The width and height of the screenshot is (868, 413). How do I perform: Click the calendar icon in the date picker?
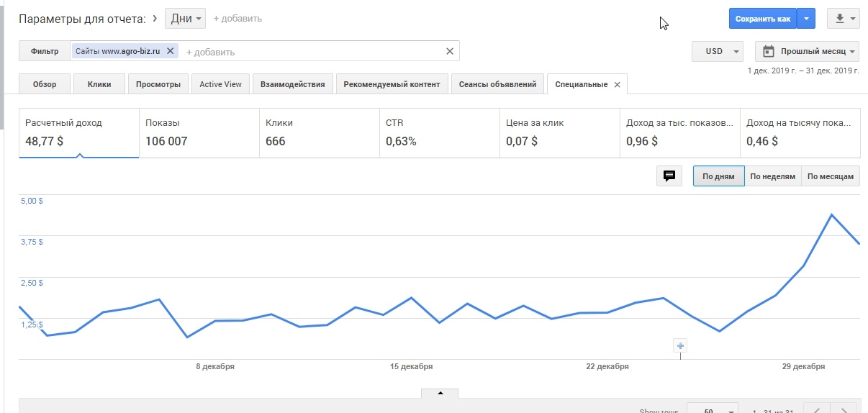(768, 51)
